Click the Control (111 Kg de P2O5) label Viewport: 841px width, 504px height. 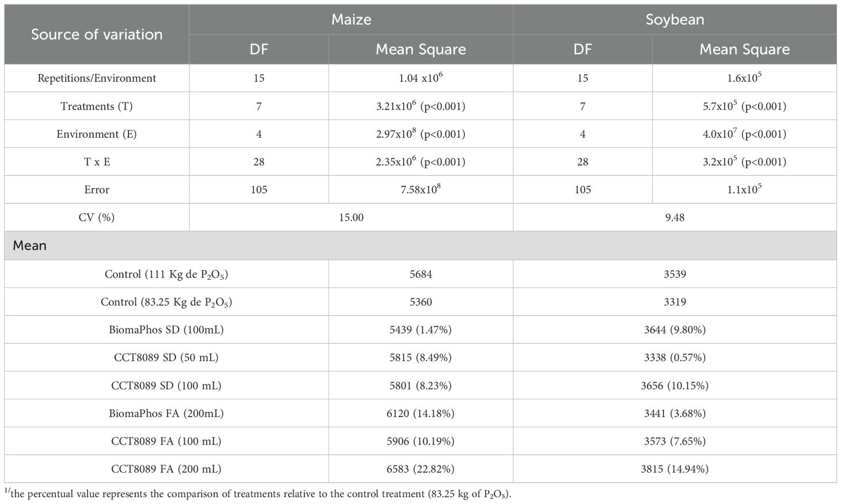166,274
